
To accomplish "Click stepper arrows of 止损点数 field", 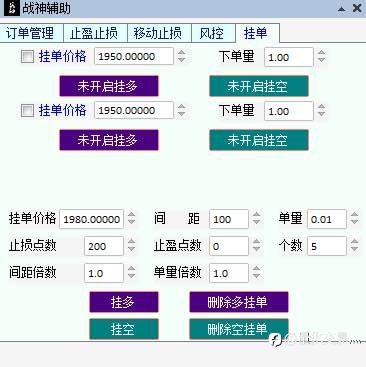I will coord(132,245).
